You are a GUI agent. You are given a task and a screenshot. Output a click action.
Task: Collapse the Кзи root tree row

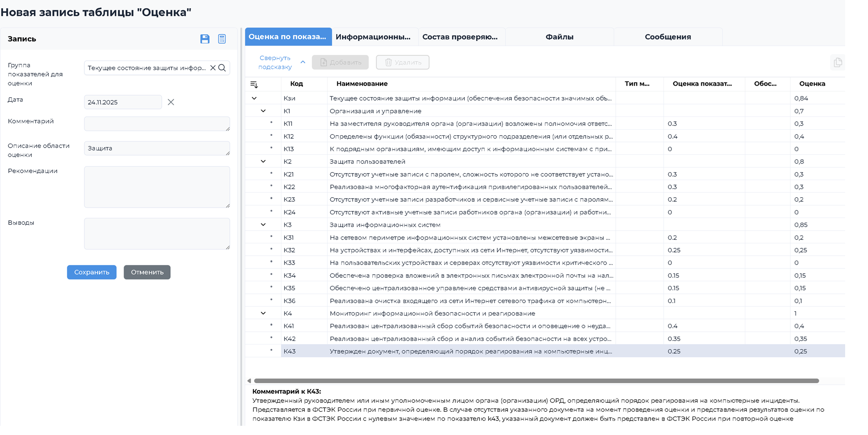tap(254, 98)
